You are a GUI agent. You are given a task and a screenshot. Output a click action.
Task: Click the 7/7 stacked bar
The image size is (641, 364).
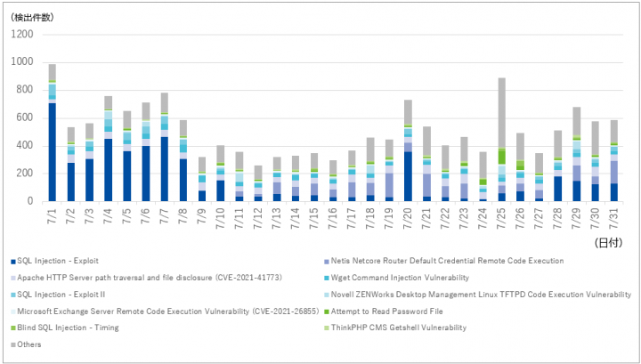tap(165, 147)
